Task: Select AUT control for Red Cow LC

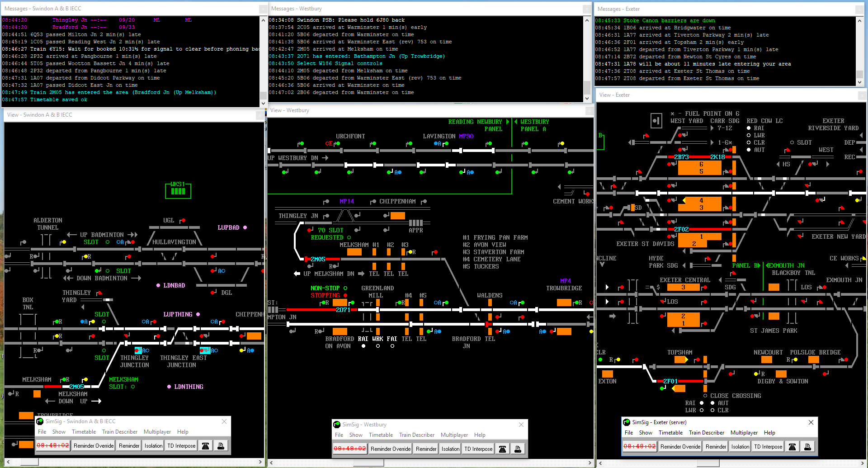Action: 749,150
